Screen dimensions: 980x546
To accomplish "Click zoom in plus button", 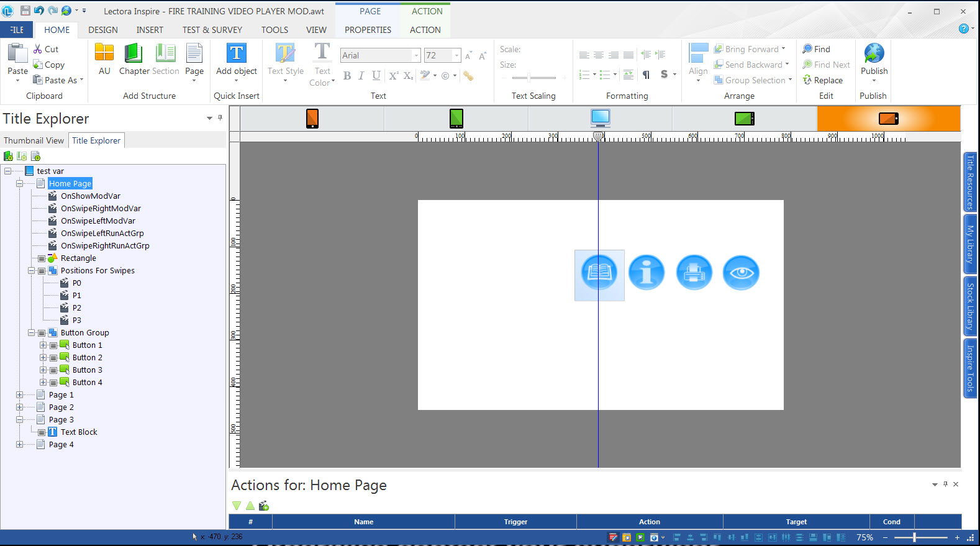I will tap(957, 537).
